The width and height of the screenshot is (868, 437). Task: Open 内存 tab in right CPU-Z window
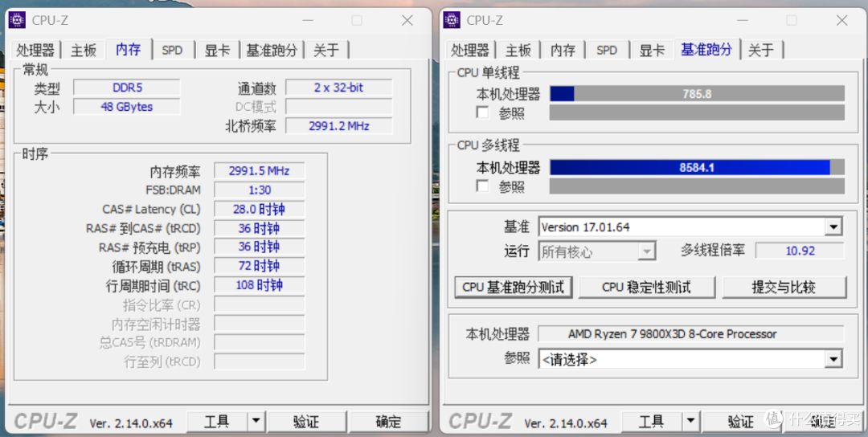pyautogui.click(x=563, y=51)
